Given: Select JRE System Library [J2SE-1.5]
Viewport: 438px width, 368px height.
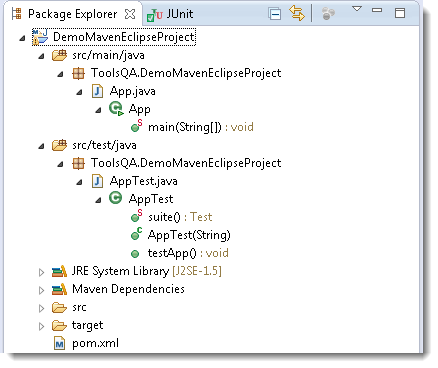Looking at the screenshot, I should [147, 271].
